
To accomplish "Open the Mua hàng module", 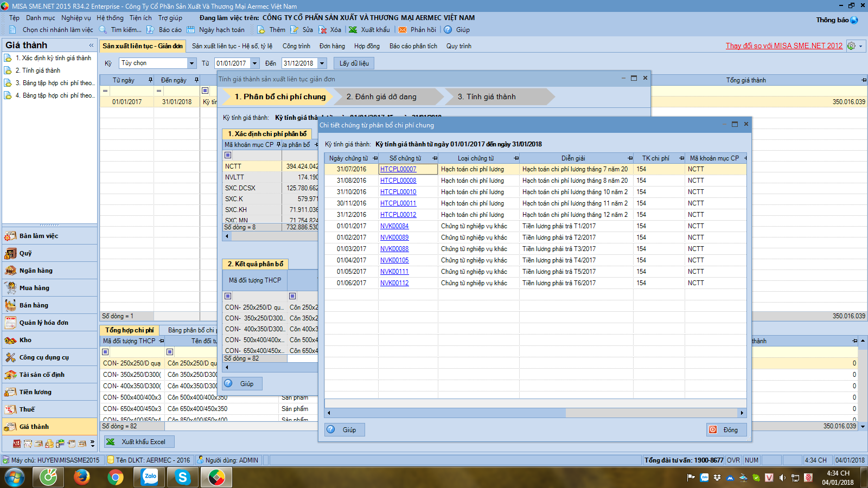I will [x=49, y=288].
